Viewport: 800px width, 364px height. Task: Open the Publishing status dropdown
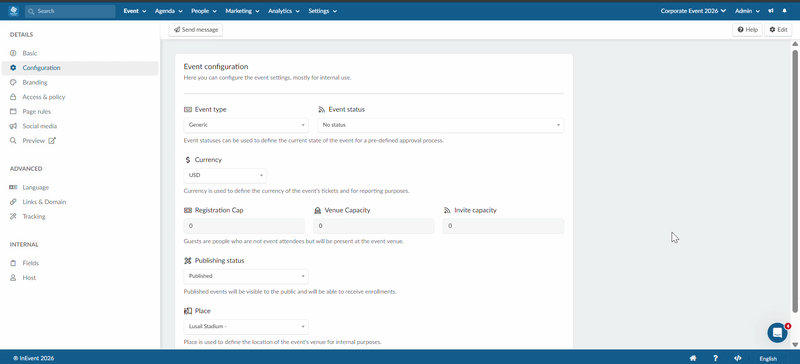pyautogui.click(x=246, y=276)
